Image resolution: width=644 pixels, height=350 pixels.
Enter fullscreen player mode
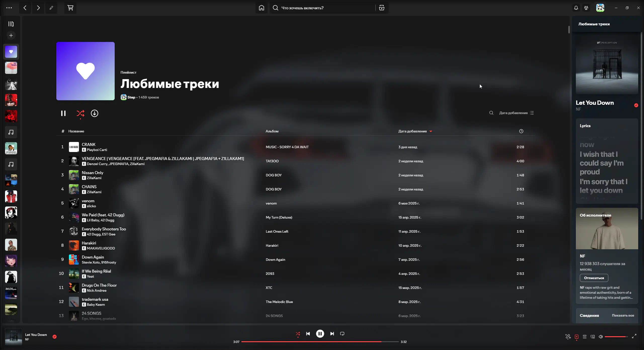pyautogui.click(x=634, y=336)
